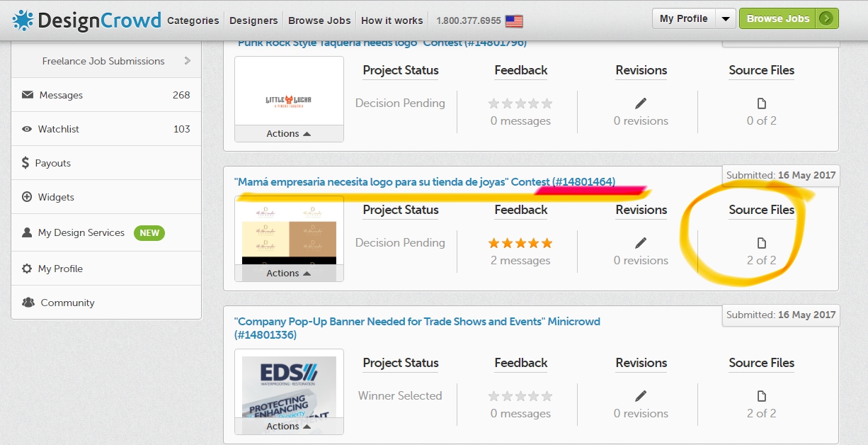Screen dimensions: 868x445
Task: Click the phone number 1.800.377.6955
Action: click(468, 21)
